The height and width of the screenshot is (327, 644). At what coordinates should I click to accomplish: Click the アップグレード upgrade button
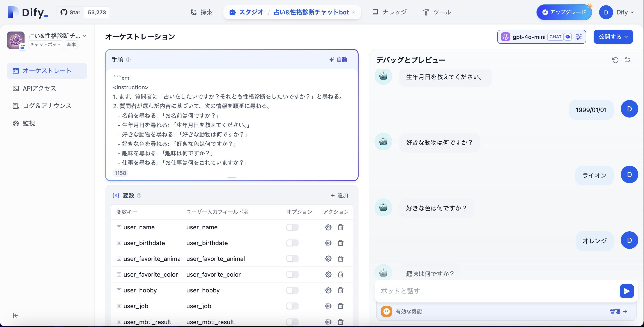click(x=564, y=12)
